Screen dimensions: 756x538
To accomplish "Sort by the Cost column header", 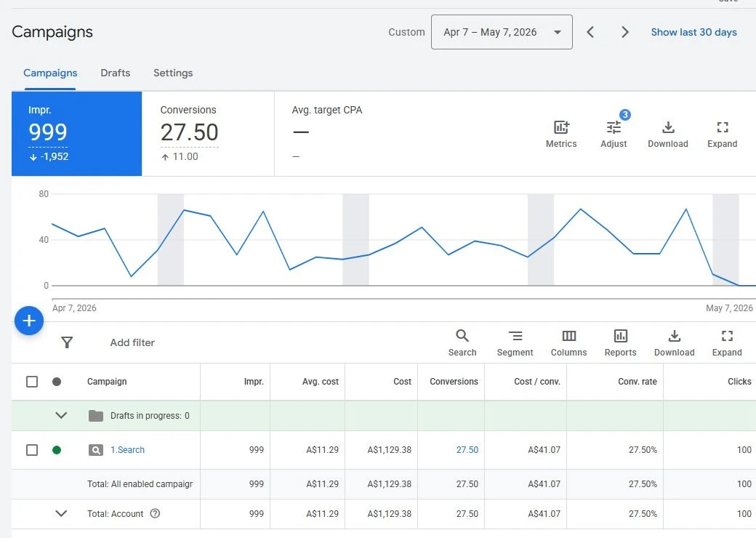I will 402,382.
